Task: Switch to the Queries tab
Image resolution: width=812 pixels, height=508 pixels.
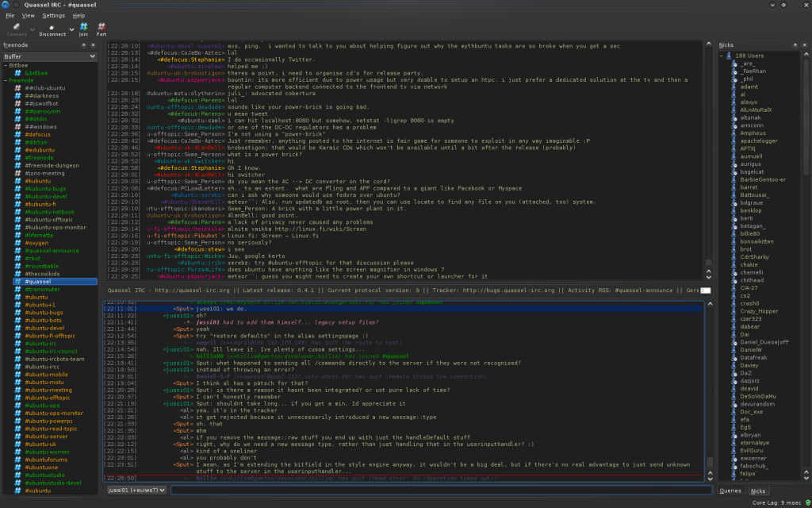Action: (x=730, y=491)
